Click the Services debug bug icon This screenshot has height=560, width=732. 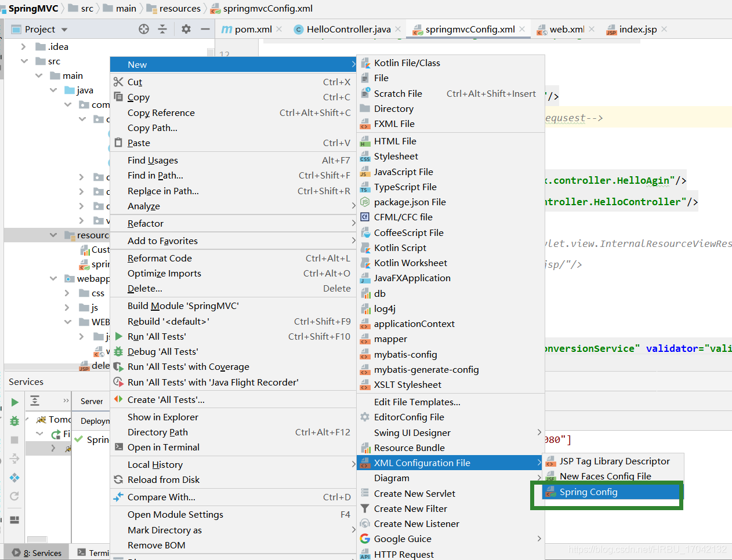coord(15,421)
